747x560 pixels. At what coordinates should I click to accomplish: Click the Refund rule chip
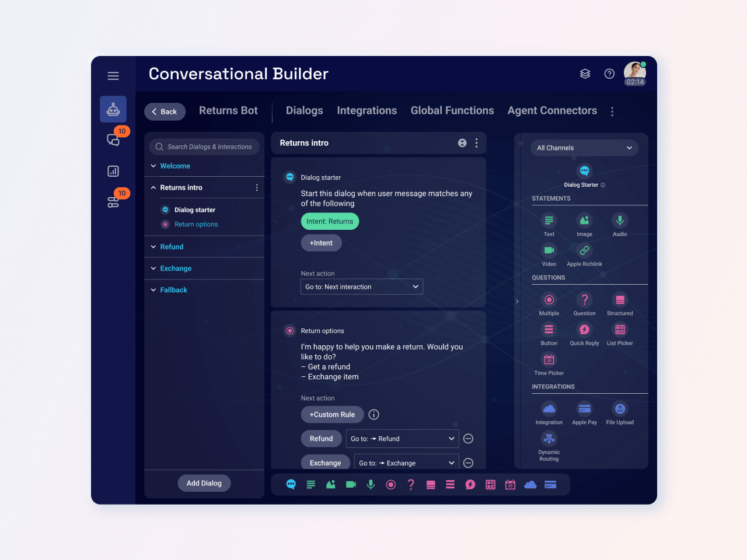pos(321,439)
